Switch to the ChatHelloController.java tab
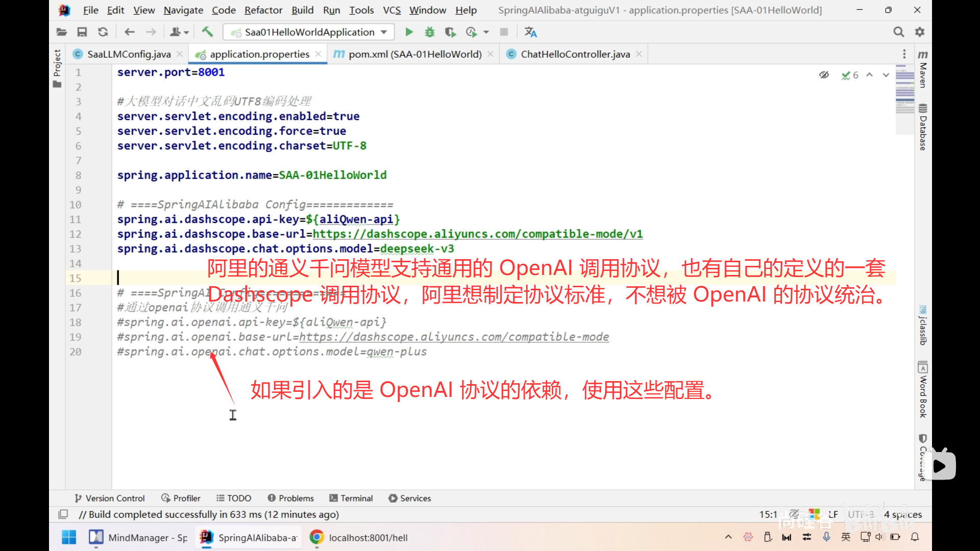Image resolution: width=980 pixels, height=551 pixels. click(575, 54)
